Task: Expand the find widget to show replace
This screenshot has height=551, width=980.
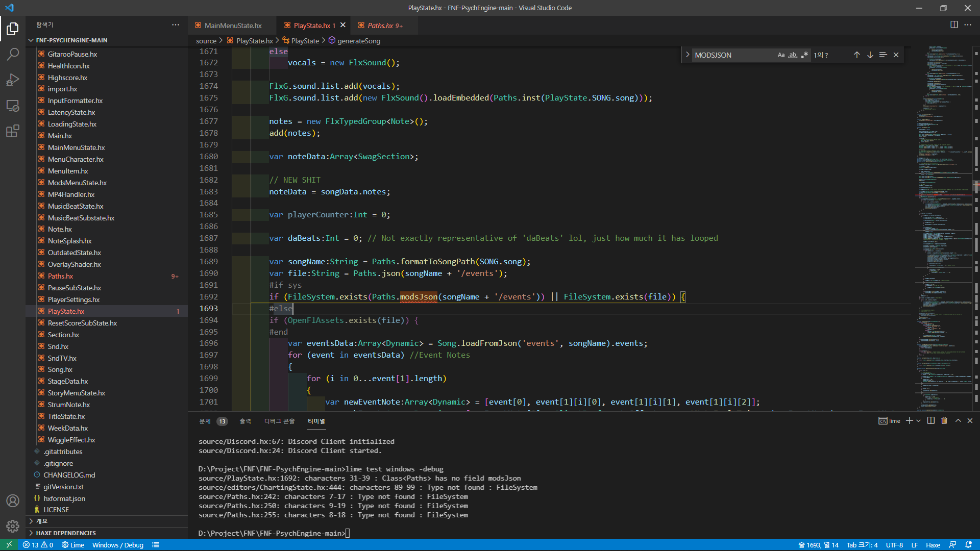Action: [688, 55]
